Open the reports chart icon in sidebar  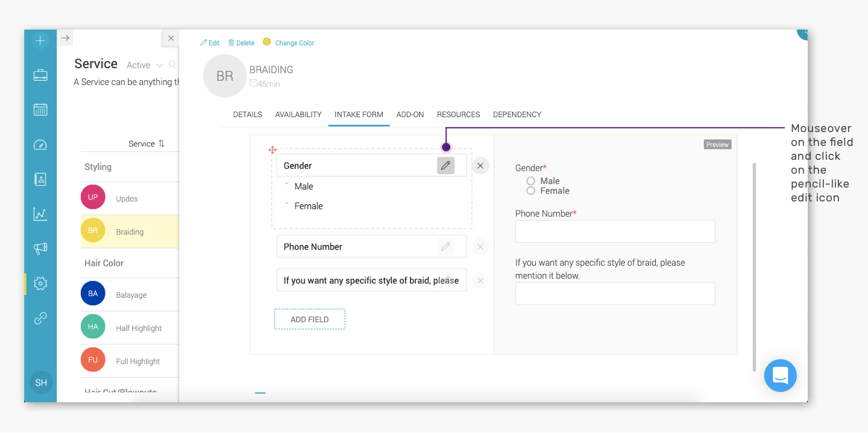(x=40, y=214)
